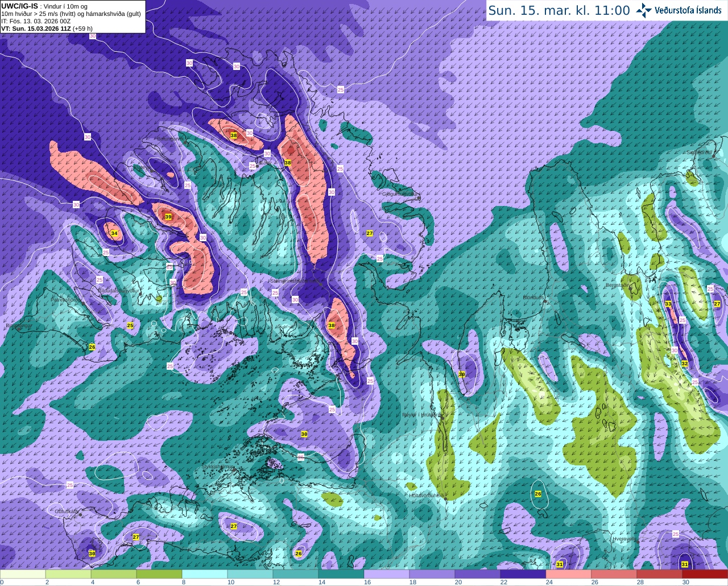Image resolution: width=728 pixels, height=586 pixels.
Task: Click yellow 30 marker below Gufuskálar
Action: tap(92, 553)
